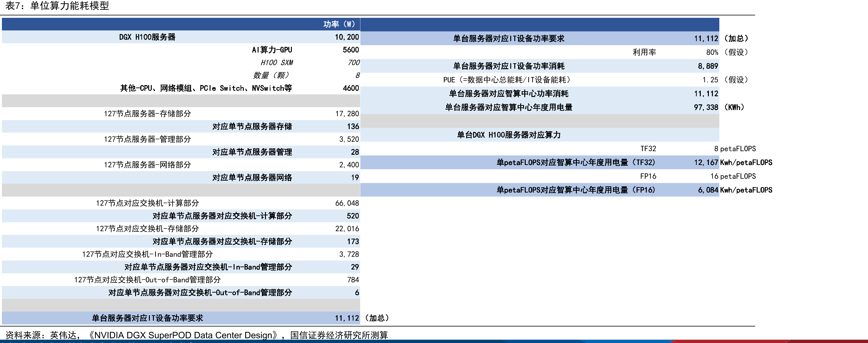The image size is (868, 343).
Task: Click the bottom-left '单台服务器对应IT设备功率要求' total row
Action: [x=181, y=318]
